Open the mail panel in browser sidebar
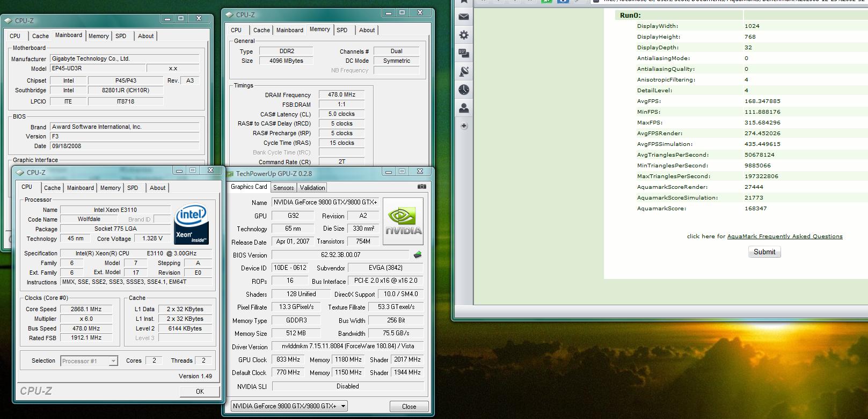 pyautogui.click(x=464, y=17)
